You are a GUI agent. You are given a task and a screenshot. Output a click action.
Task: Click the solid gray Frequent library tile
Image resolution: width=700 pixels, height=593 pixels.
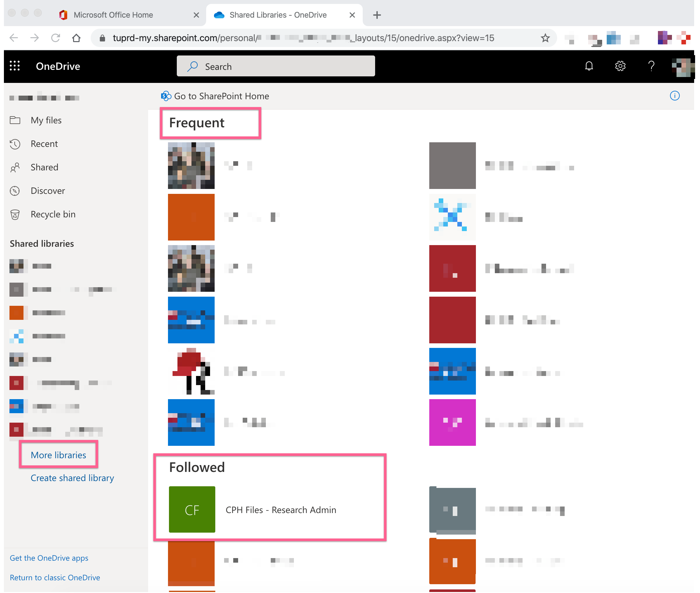tap(452, 166)
